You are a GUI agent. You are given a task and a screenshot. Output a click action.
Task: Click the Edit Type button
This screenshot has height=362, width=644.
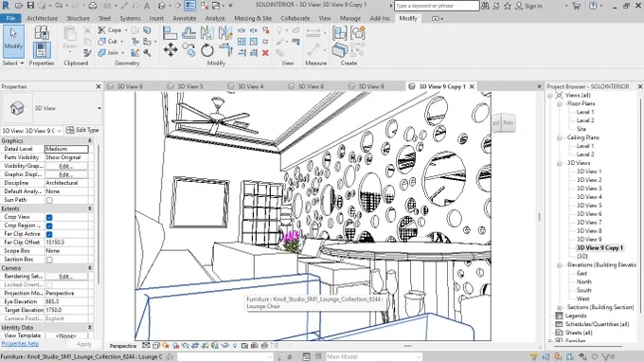(82, 130)
